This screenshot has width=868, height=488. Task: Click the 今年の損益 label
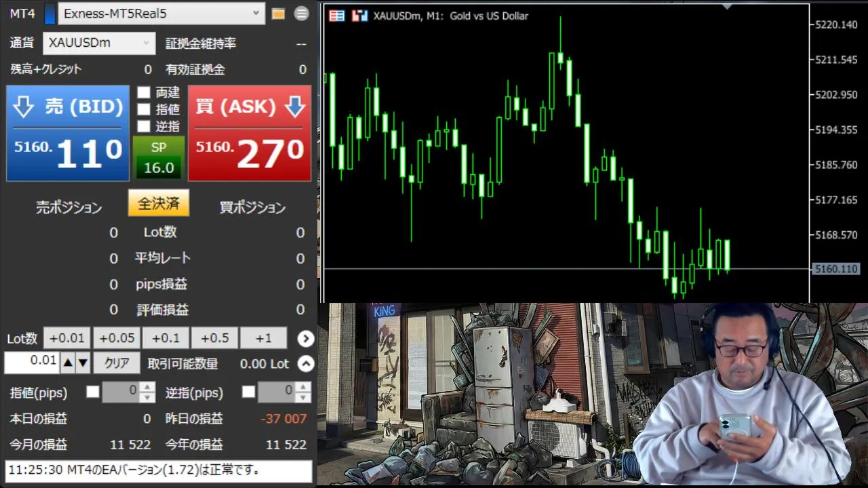(x=194, y=445)
